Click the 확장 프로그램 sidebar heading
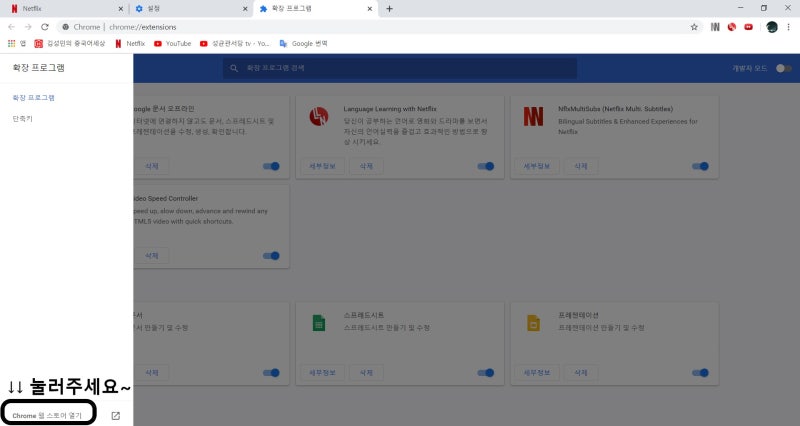 [x=38, y=68]
